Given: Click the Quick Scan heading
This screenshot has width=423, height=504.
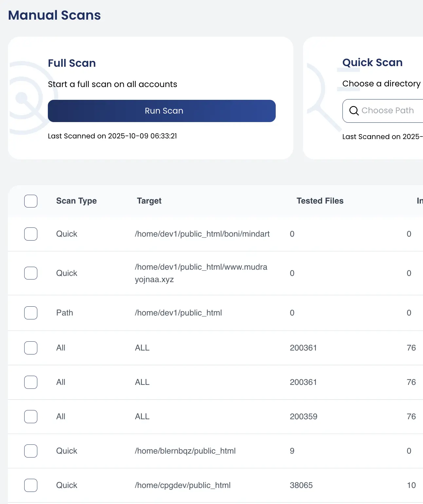Looking at the screenshot, I should coord(372,63).
